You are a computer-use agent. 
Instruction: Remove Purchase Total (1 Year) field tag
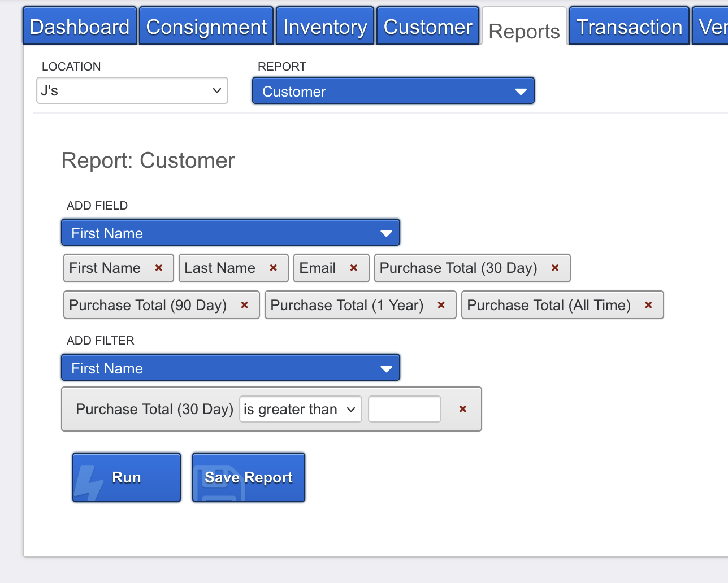pos(441,305)
